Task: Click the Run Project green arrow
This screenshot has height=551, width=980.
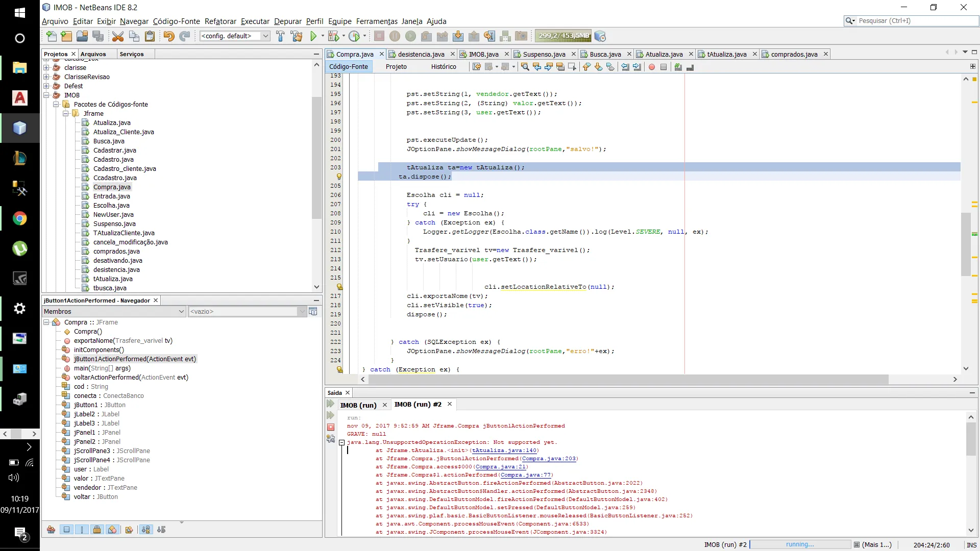Action: tap(313, 36)
